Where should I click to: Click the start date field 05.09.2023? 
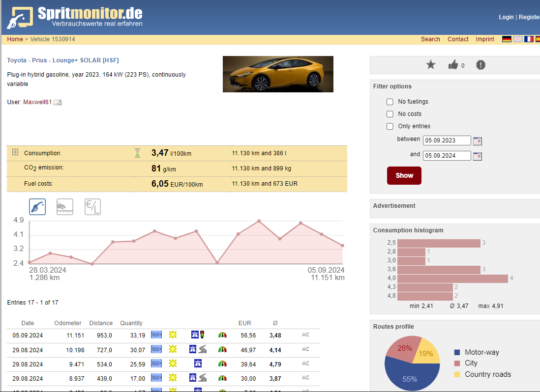tap(447, 140)
